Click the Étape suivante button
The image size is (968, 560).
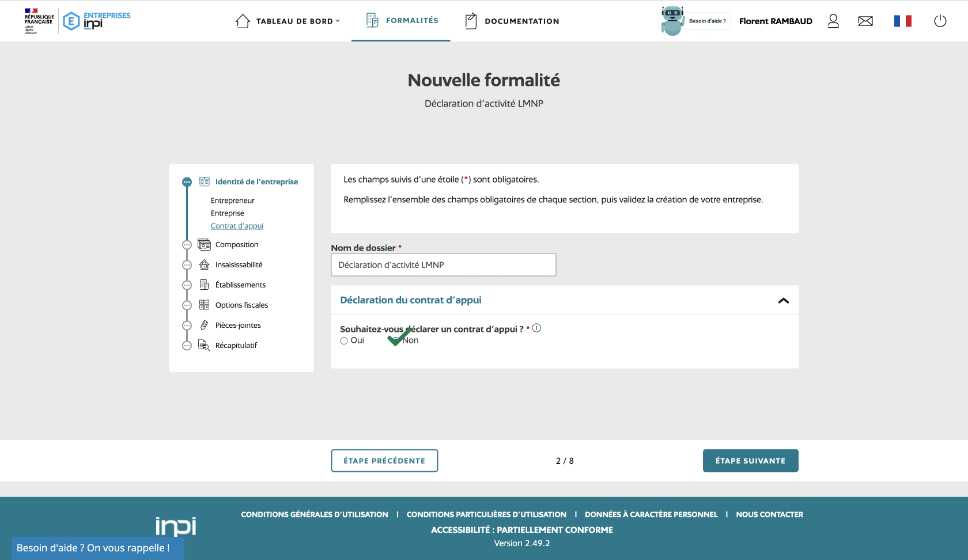tap(750, 461)
